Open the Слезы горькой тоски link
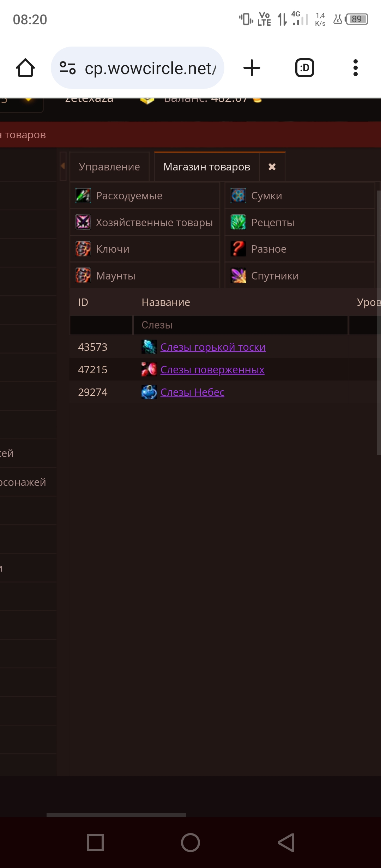 coord(213,347)
